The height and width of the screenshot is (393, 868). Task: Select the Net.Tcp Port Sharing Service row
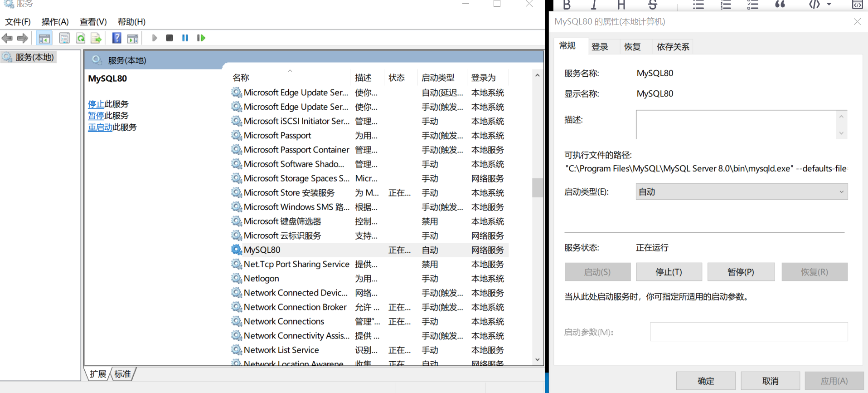[x=369, y=264]
